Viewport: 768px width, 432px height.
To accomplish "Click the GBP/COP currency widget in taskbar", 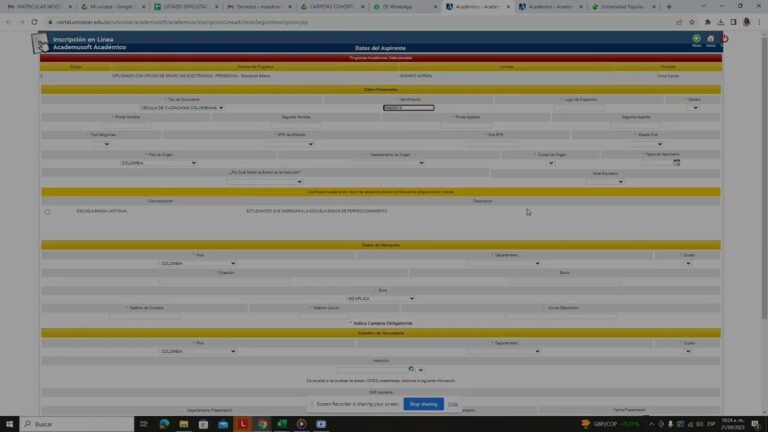I will coord(610,424).
